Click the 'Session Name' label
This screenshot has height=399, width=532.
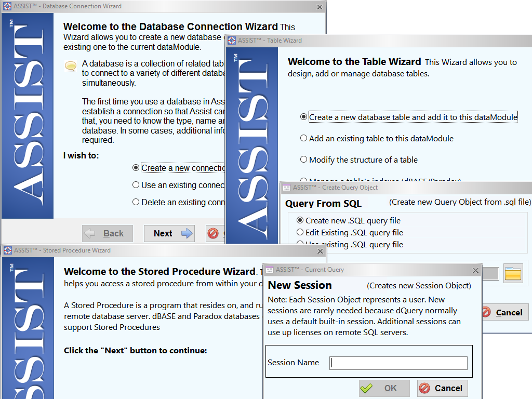click(293, 362)
